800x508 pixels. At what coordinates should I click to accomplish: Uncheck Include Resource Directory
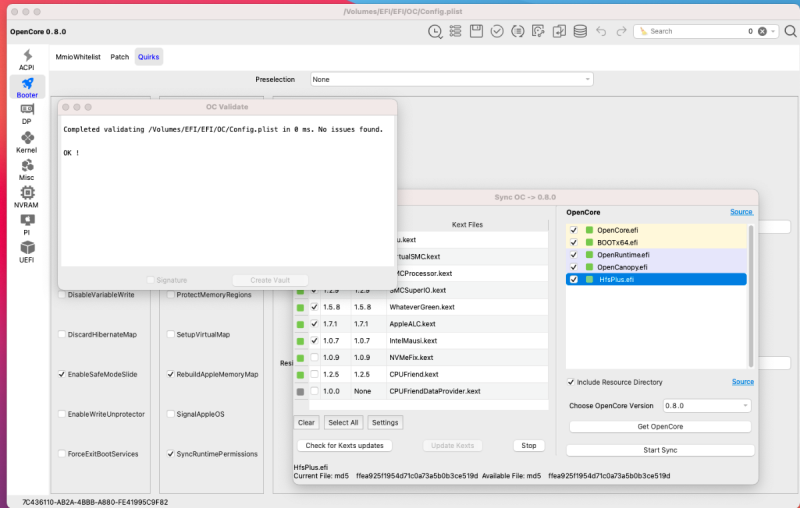pos(571,382)
